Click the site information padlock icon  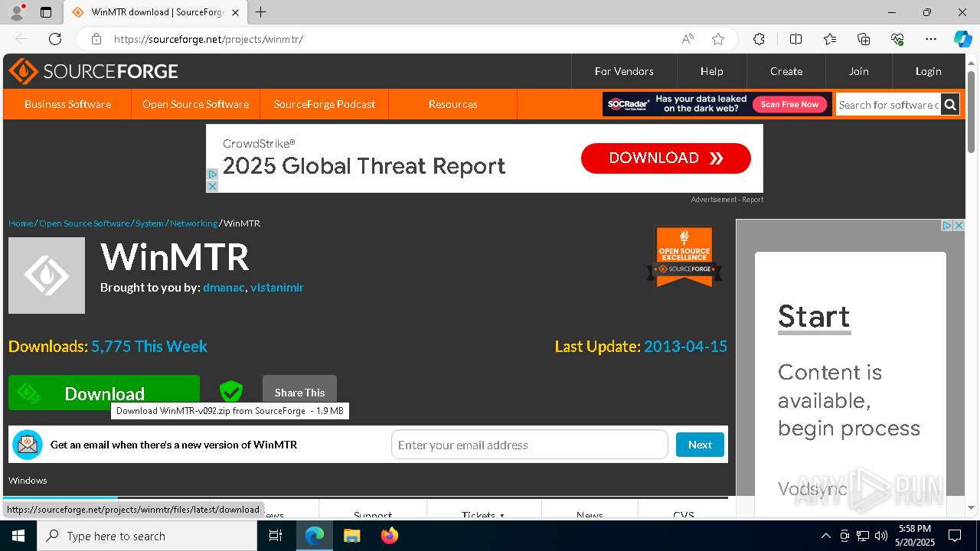pos(96,39)
